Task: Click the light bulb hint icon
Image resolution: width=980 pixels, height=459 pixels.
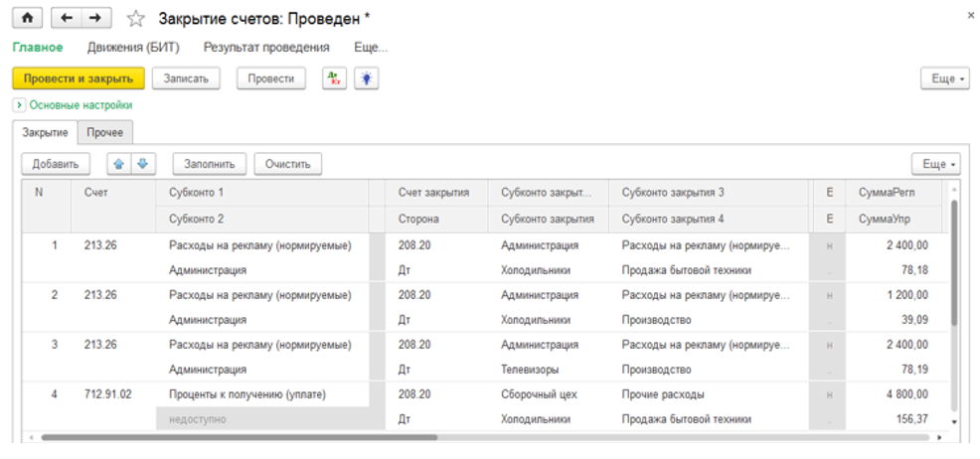Action: coord(367,78)
